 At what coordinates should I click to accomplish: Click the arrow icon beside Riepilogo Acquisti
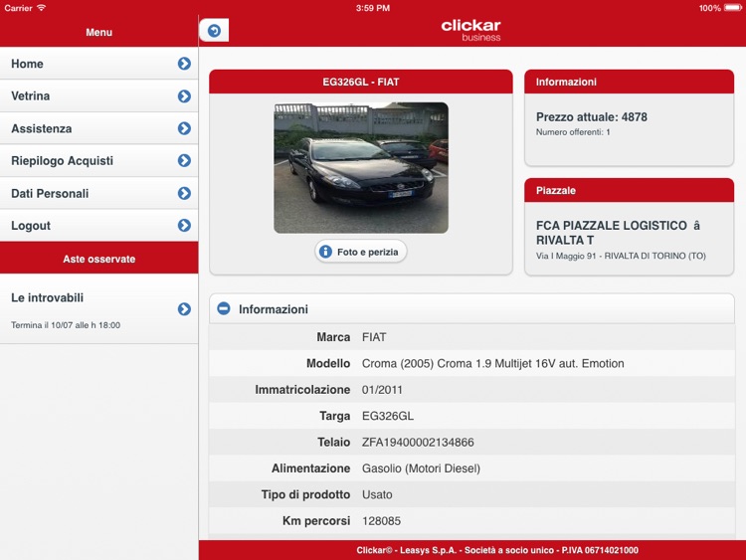(184, 161)
